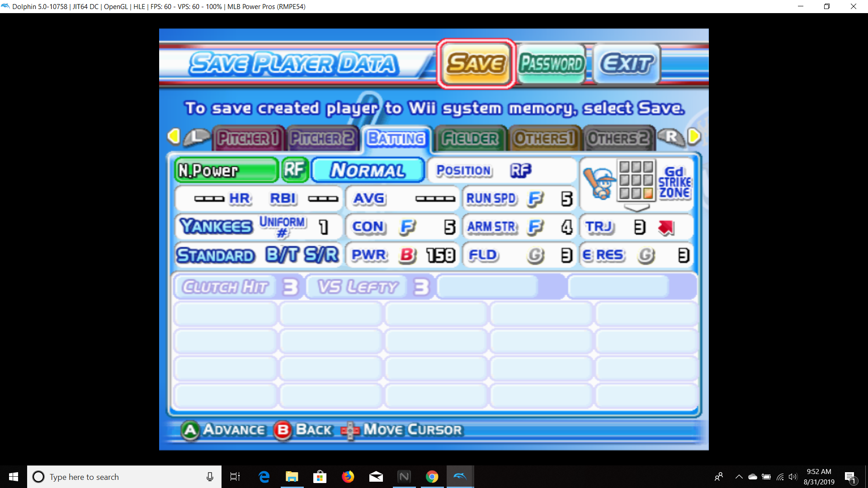Click the red B Back button icon
This screenshot has width=868, height=488.
tap(283, 430)
